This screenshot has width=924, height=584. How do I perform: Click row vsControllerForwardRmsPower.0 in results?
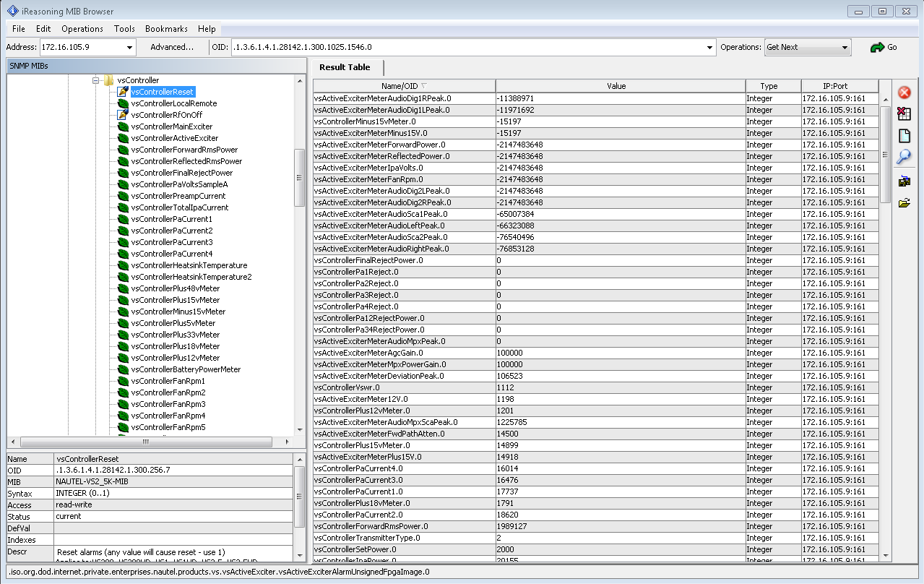[x=596, y=526]
